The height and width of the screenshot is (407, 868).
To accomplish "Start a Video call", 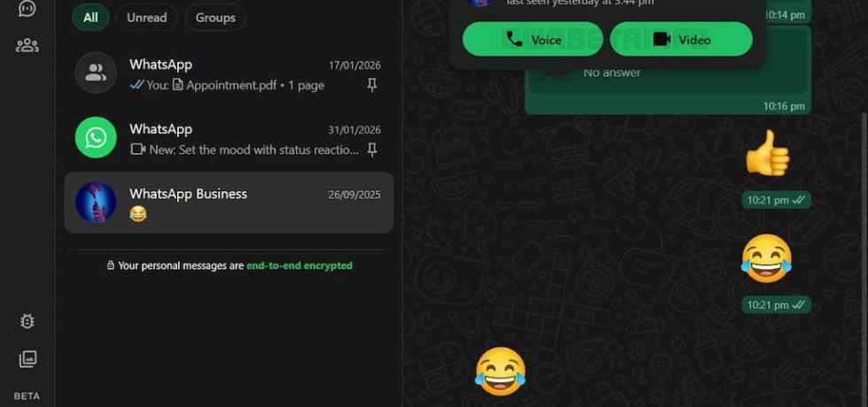I will click(681, 39).
